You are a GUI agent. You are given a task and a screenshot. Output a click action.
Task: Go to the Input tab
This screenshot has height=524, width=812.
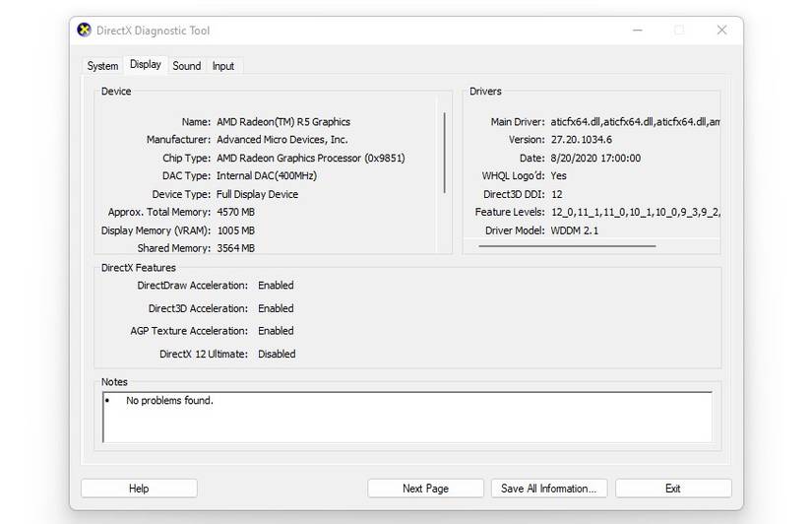pyautogui.click(x=223, y=66)
